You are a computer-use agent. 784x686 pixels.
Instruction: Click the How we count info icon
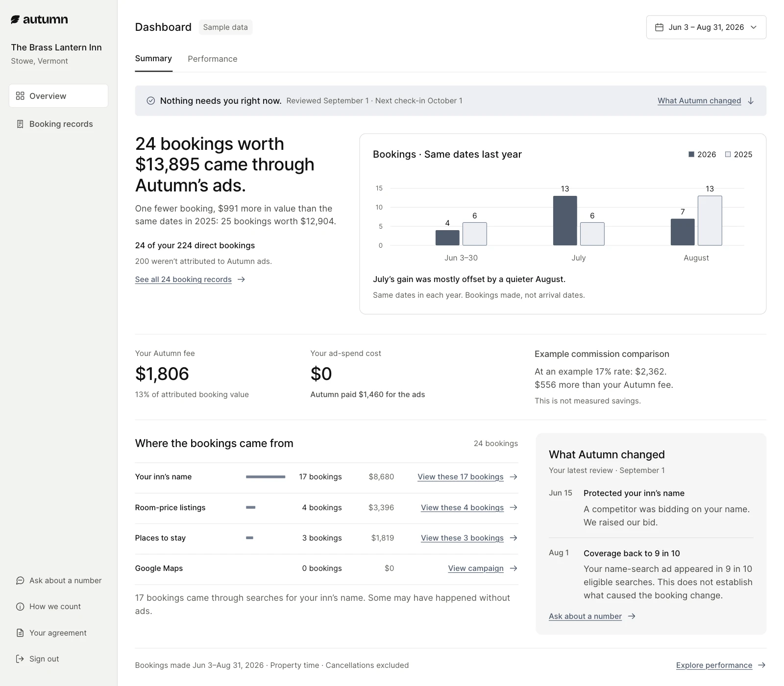pyautogui.click(x=20, y=607)
